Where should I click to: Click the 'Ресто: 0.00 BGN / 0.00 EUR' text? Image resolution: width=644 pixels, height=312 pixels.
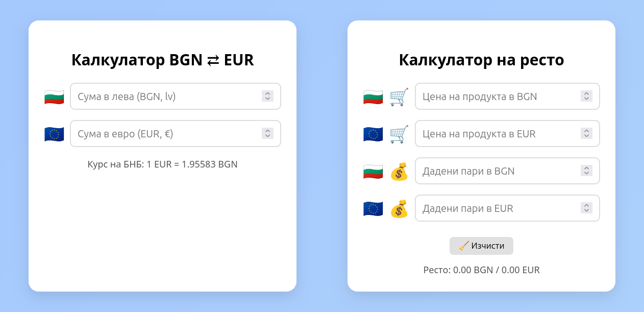pos(481,270)
